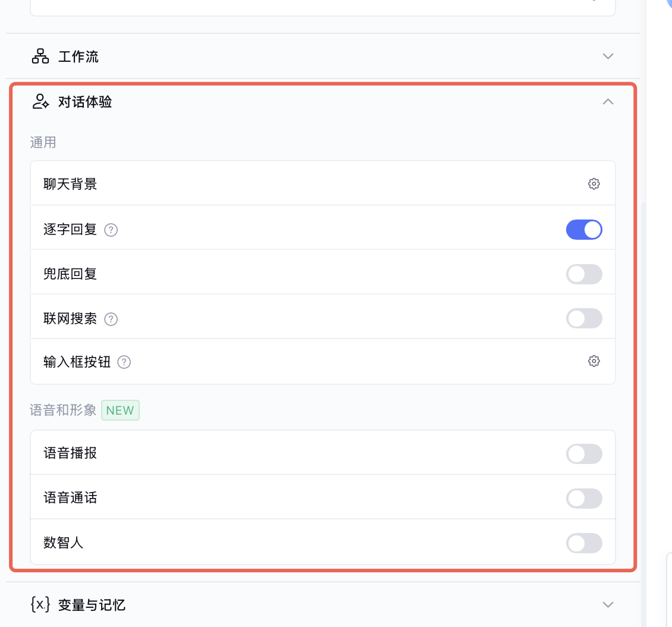Enable the 兜底回复 toggle
Image resolution: width=672 pixels, height=627 pixels.
pyautogui.click(x=584, y=274)
